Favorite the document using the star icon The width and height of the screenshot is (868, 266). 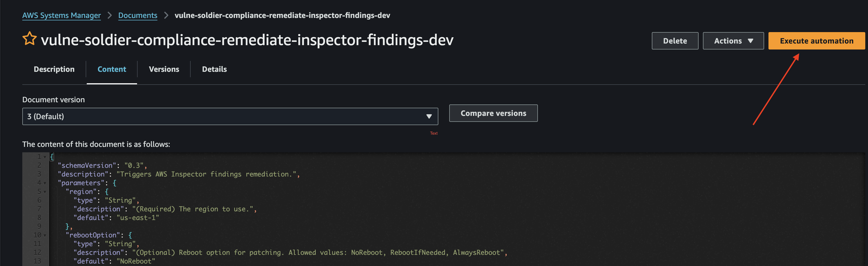29,39
